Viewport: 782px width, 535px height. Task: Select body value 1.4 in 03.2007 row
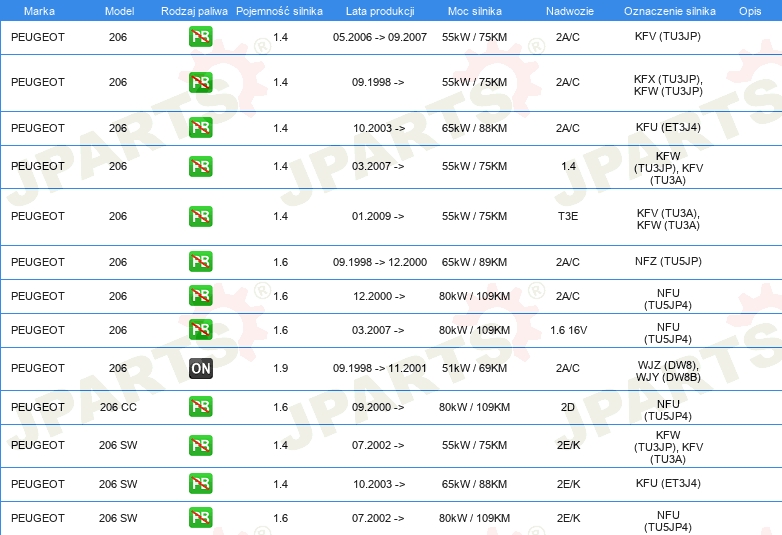point(569,167)
